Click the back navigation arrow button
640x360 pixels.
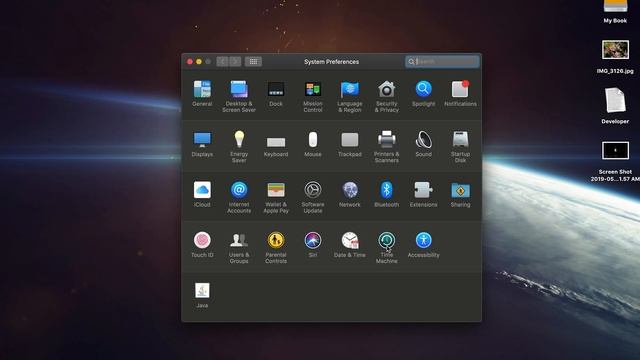click(x=222, y=62)
